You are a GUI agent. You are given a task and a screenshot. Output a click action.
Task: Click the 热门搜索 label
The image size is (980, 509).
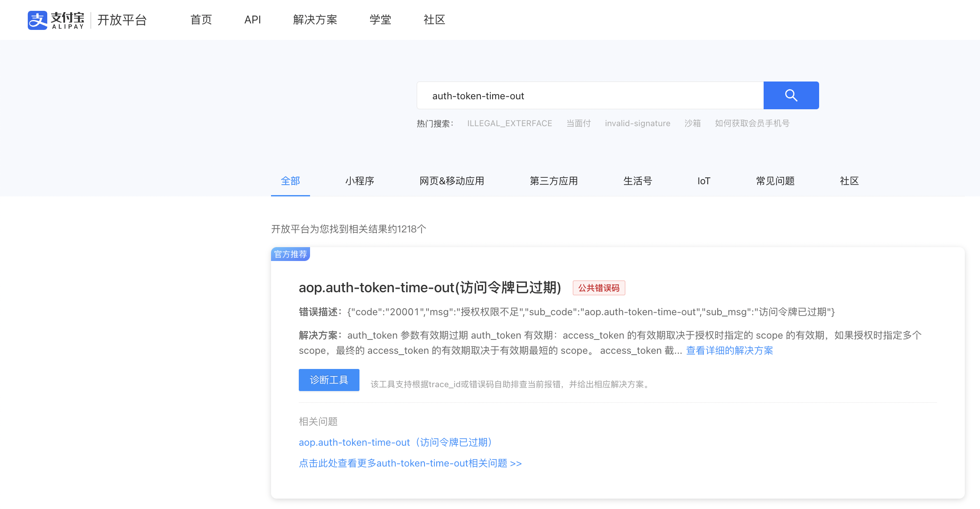435,124
